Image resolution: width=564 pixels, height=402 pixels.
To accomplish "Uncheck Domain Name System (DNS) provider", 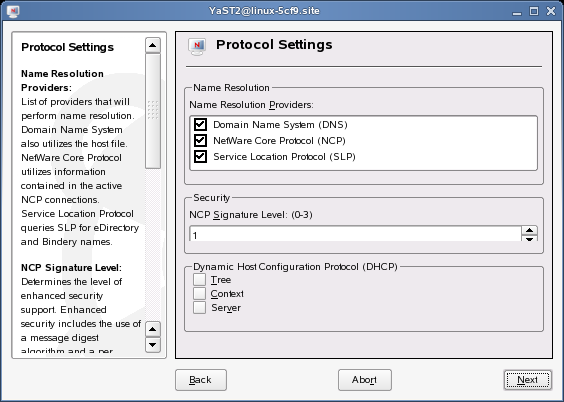I will [x=200, y=124].
